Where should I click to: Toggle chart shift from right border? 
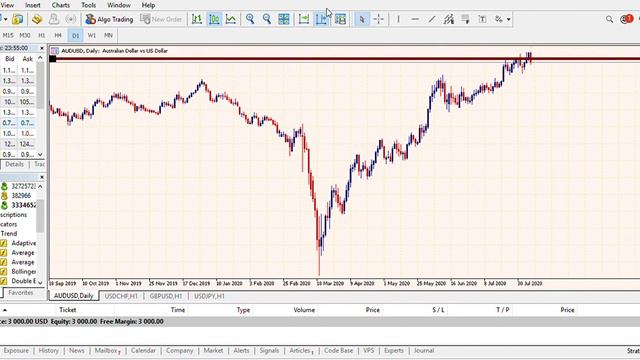click(x=321, y=19)
